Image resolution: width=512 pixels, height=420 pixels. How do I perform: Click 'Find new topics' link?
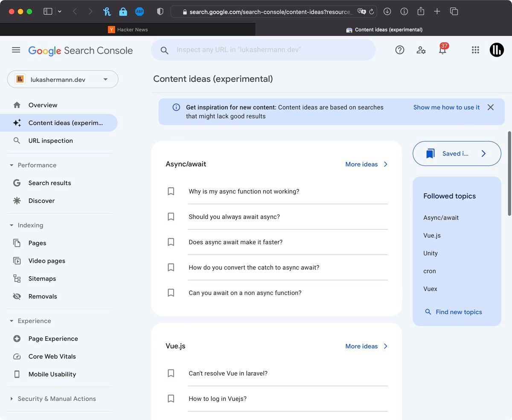coord(459,312)
